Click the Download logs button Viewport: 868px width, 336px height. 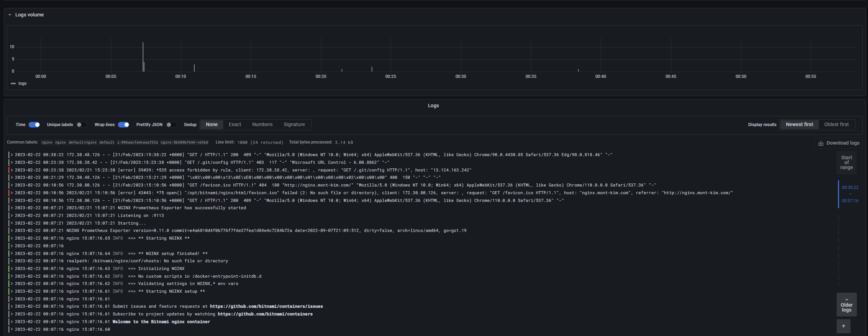coord(839,143)
